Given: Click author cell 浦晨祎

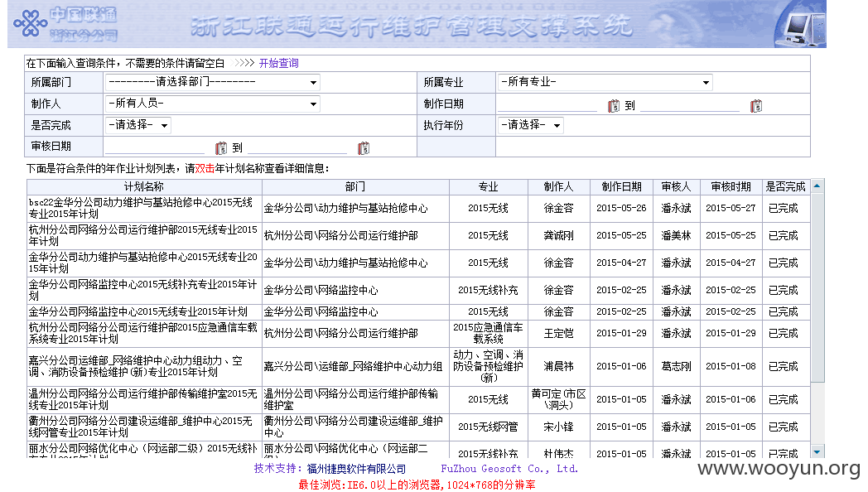Looking at the screenshot, I should pyautogui.click(x=558, y=366).
